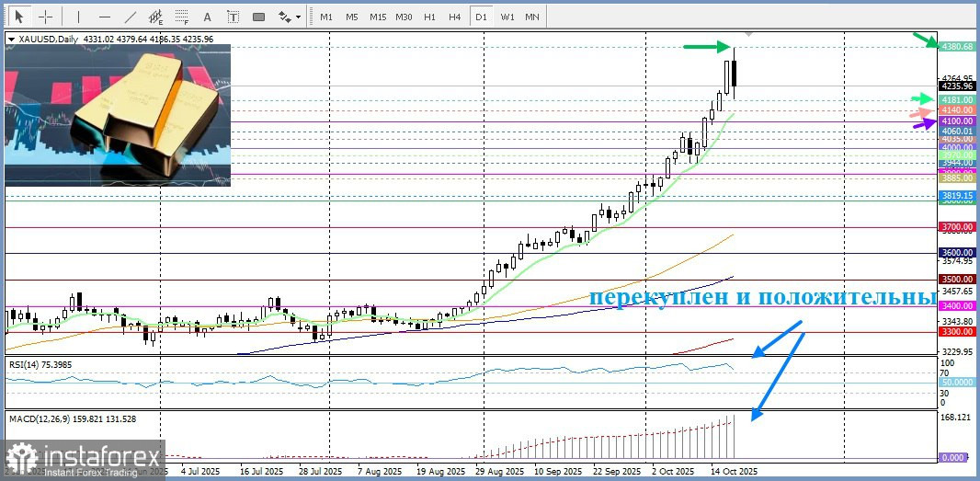Activate the crosshair tool
Screen dimensions: 980x481
click(45, 17)
